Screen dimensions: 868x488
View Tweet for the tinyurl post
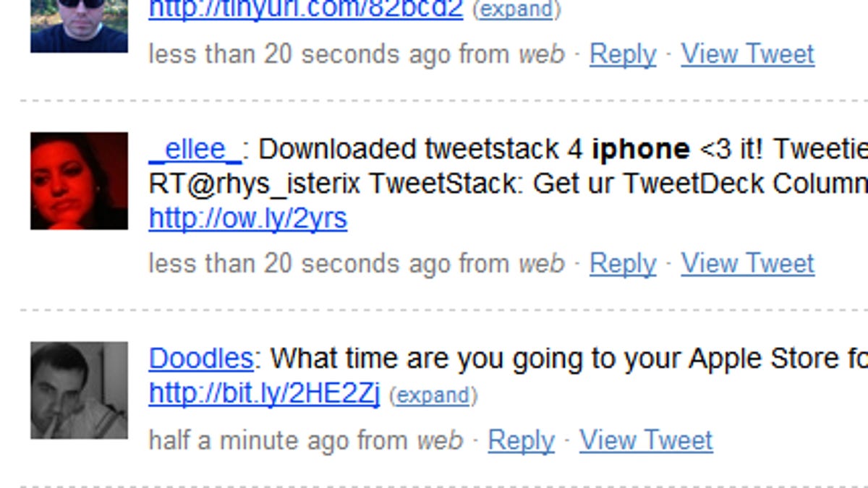pyautogui.click(x=747, y=54)
